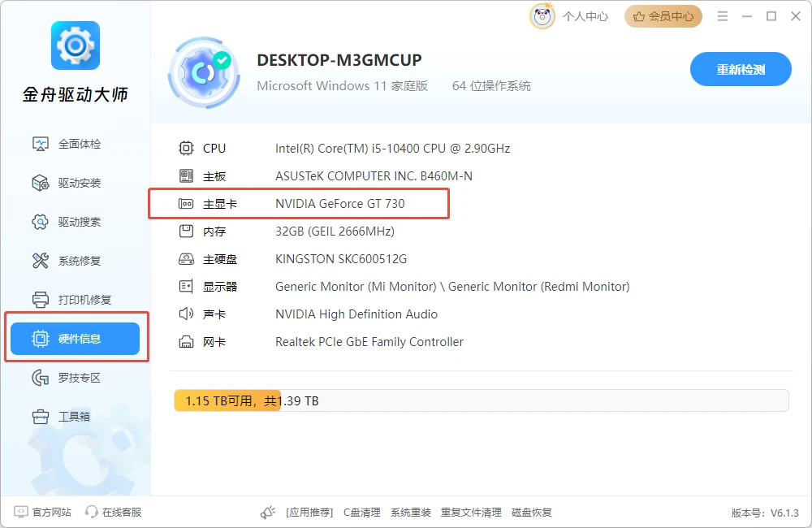This screenshot has height=528, width=812.
Task: Click the computer name DESKTOP-M3GMCUP
Action: point(339,60)
